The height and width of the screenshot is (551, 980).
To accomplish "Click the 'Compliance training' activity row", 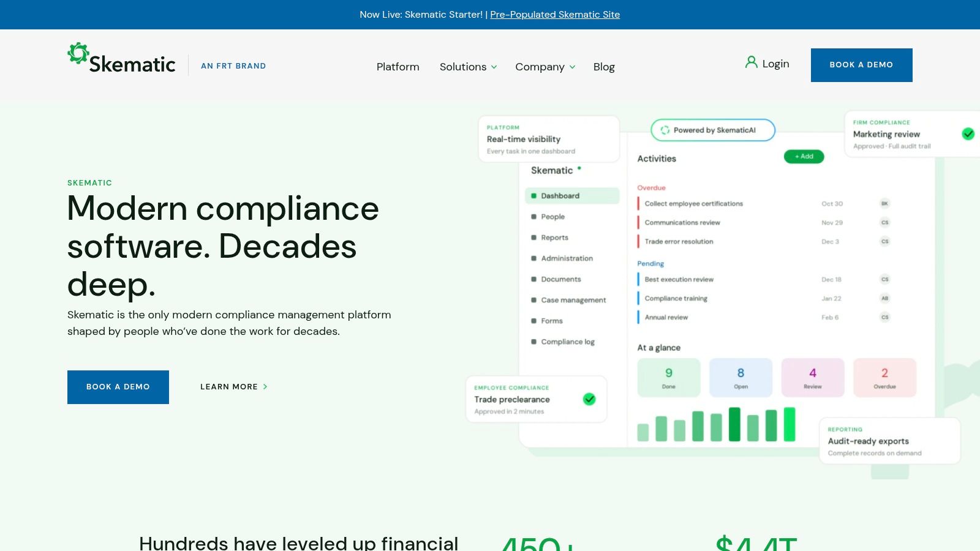I will [764, 298].
